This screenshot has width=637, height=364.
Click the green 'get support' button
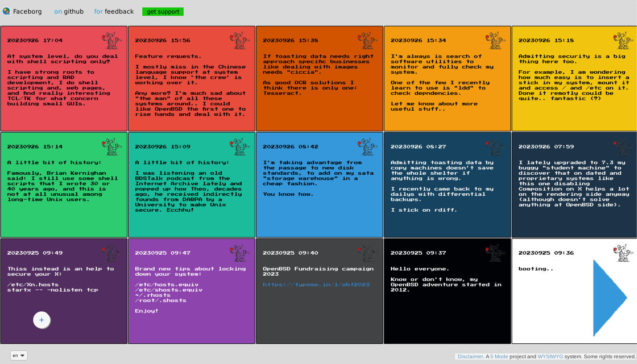pyautogui.click(x=163, y=12)
